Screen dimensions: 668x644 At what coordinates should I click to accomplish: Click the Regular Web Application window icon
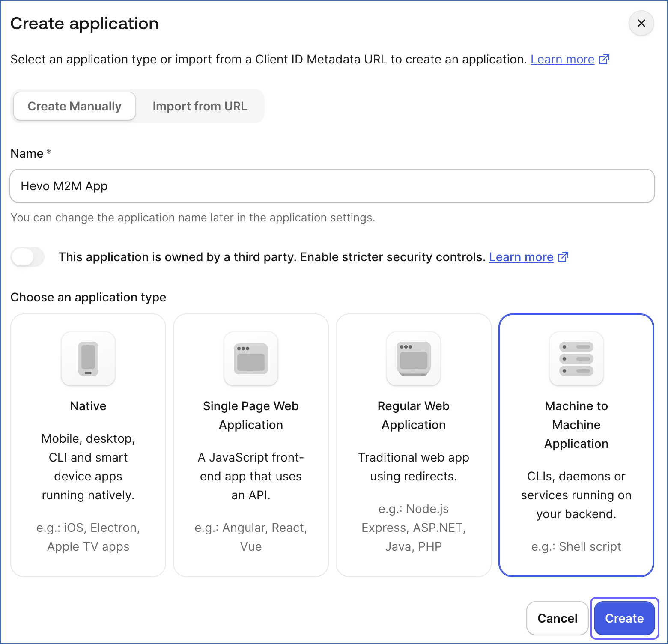point(414,359)
